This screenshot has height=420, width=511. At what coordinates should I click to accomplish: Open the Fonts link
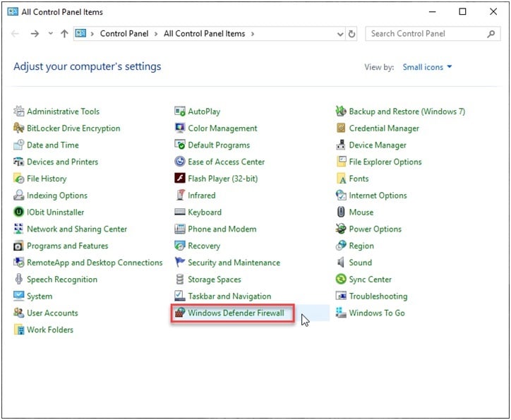359,179
